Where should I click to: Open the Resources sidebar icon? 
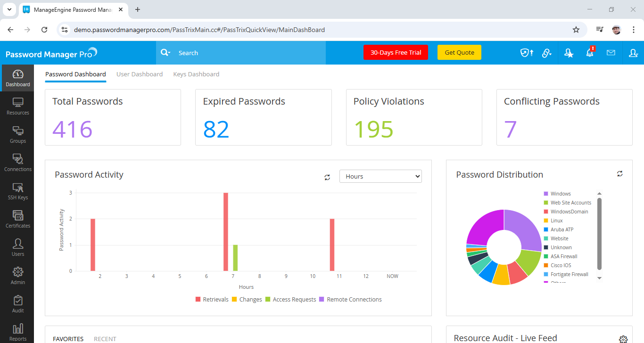[17, 106]
